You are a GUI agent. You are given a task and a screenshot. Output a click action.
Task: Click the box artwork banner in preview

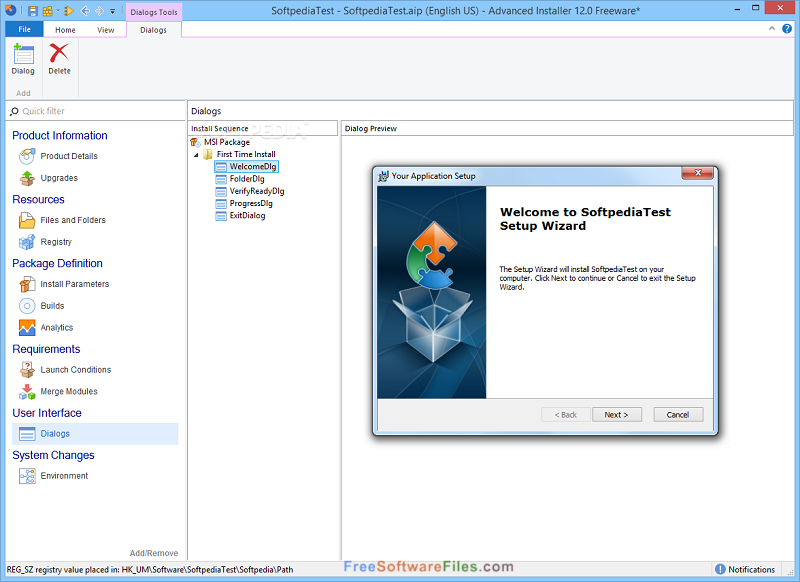point(432,292)
